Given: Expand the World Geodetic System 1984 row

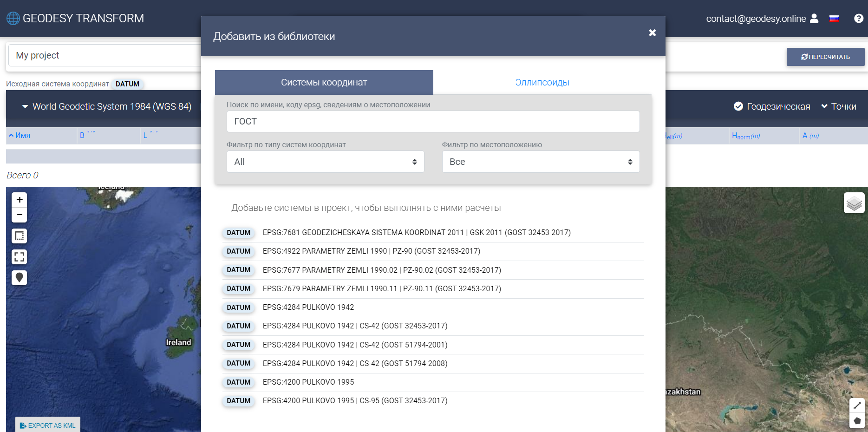Looking at the screenshot, I should tap(25, 106).
